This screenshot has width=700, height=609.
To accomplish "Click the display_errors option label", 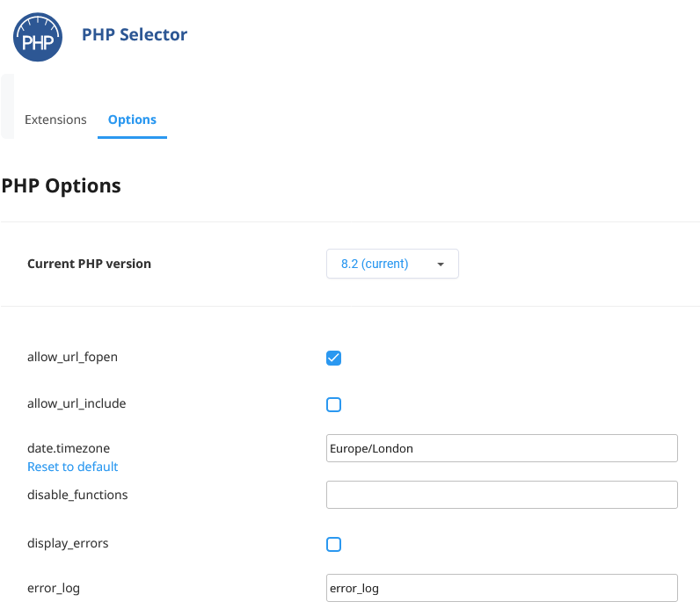I will (x=68, y=544).
